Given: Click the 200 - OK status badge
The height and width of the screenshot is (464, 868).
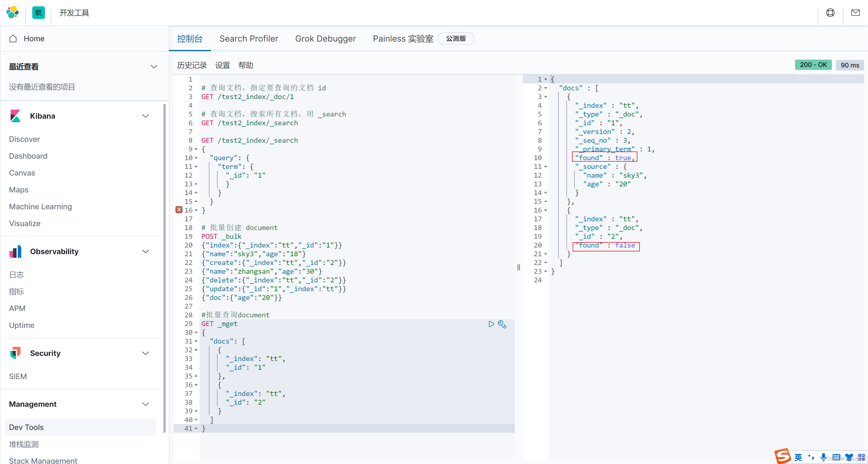Looking at the screenshot, I should (x=813, y=65).
